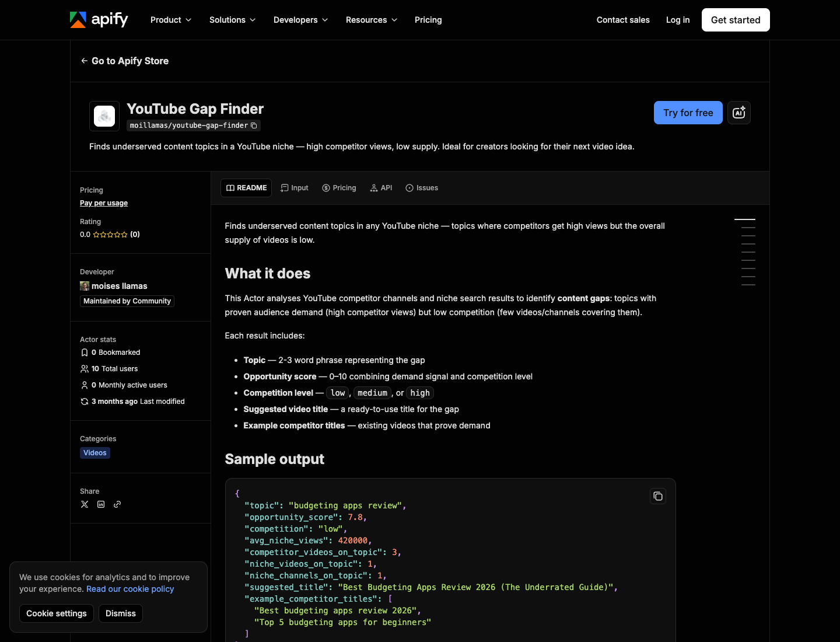Click the bookmark icon in Actor stats
The width and height of the screenshot is (840, 642).
[85, 353]
